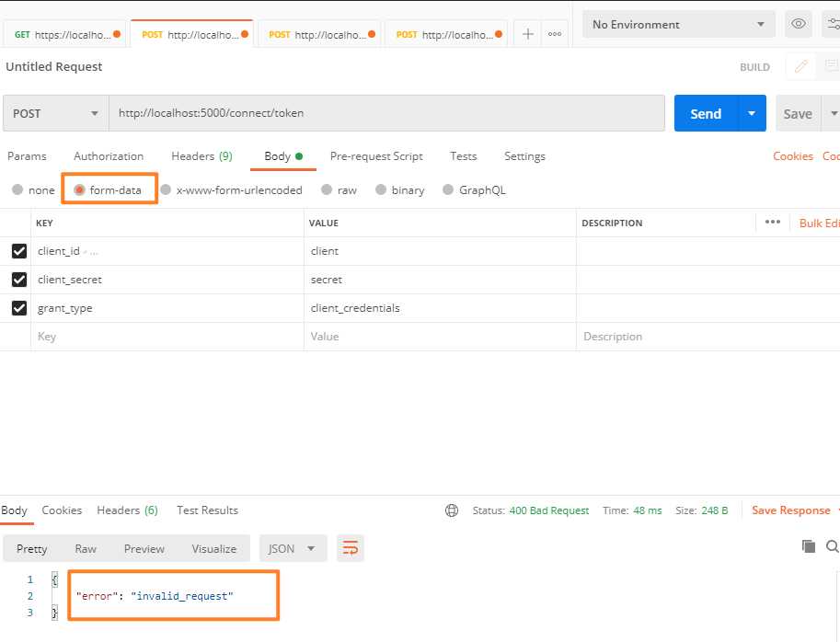The width and height of the screenshot is (840, 642).
Task: Select the raw body type radio
Action: 327,189
